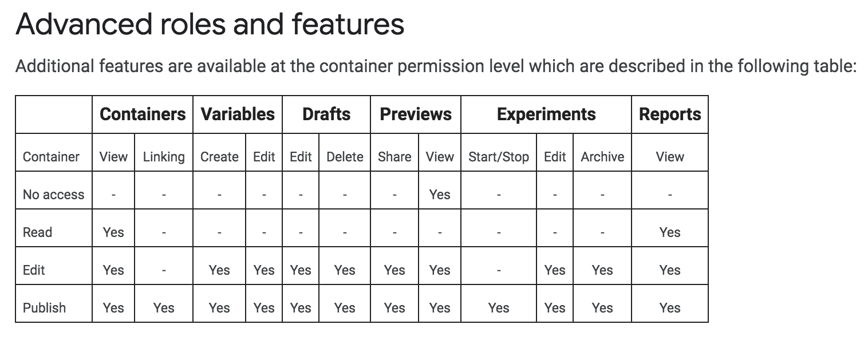Click the Create sub-header under Variables
The width and height of the screenshot is (868, 348).
pyautogui.click(x=219, y=157)
